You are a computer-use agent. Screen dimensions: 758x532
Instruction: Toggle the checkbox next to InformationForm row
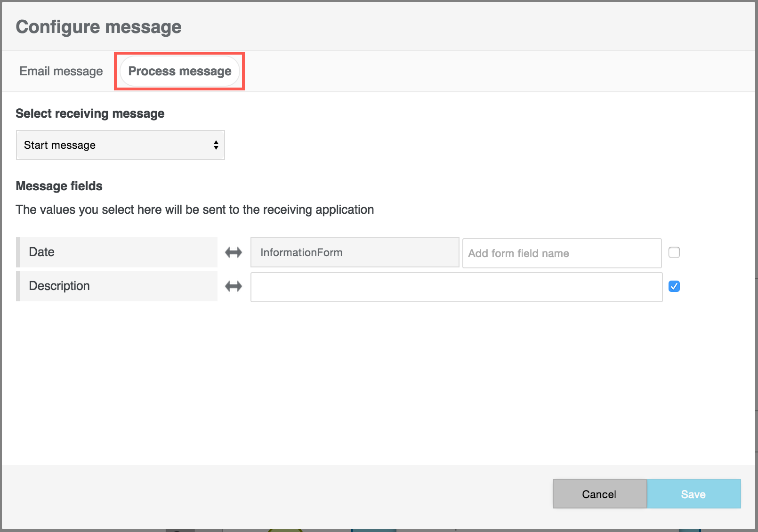(674, 252)
